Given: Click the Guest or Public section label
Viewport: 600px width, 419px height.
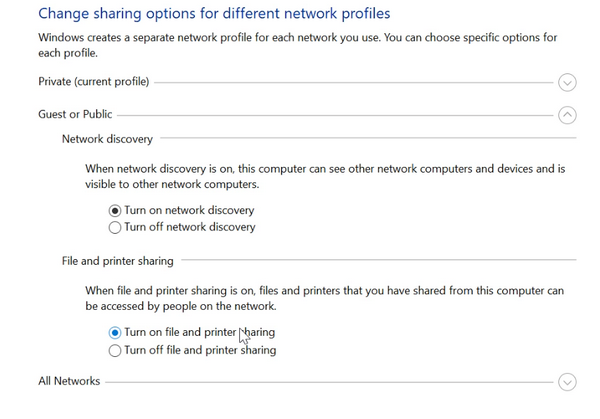Looking at the screenshot, I should click(75, 114).
